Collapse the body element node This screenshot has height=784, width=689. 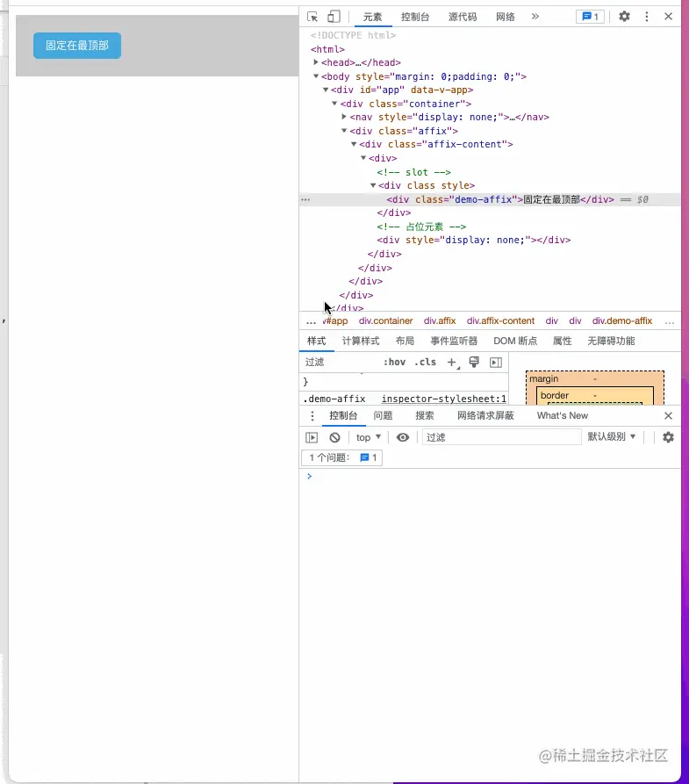(x=316, y=76)
